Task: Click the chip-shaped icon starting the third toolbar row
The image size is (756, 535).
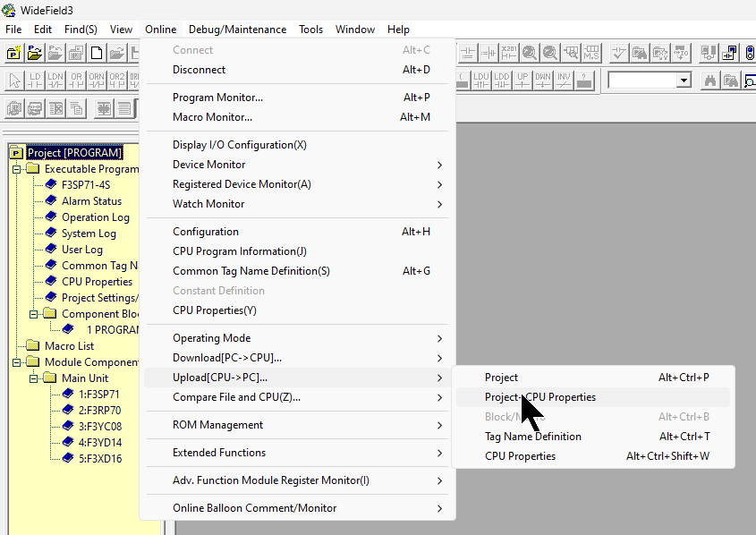Action: click(x=14, y=108)
